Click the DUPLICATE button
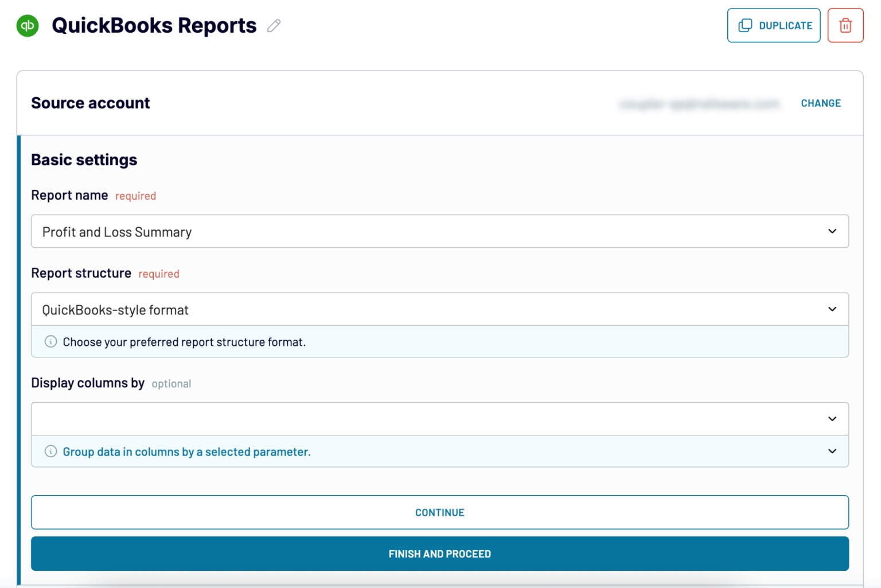 774,25
